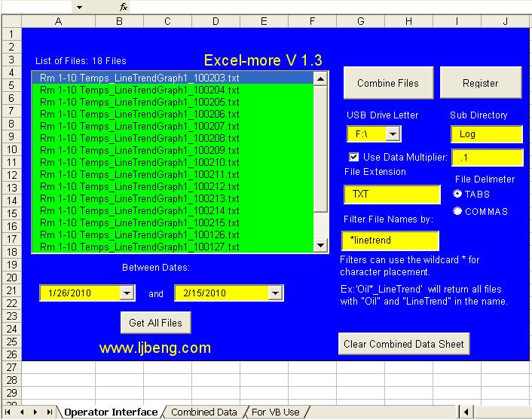Select file ending 100210.txt in list
This screenshot has height=420, width=532.
pyautogui.click(x=173, y=162)
